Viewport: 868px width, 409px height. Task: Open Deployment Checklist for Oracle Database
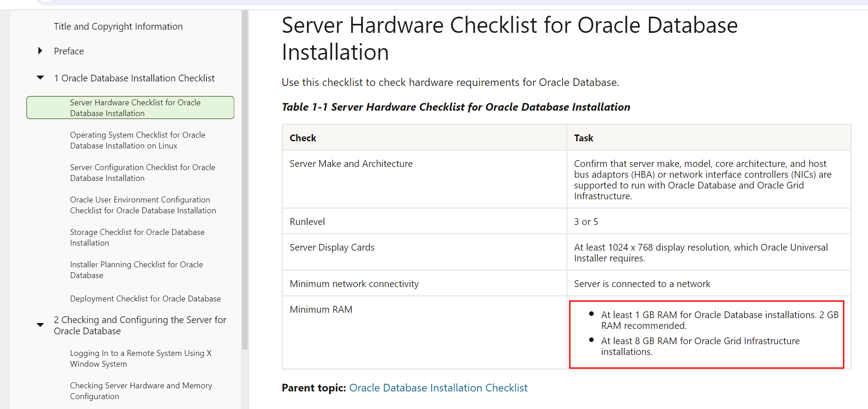(x=145, y=299)
